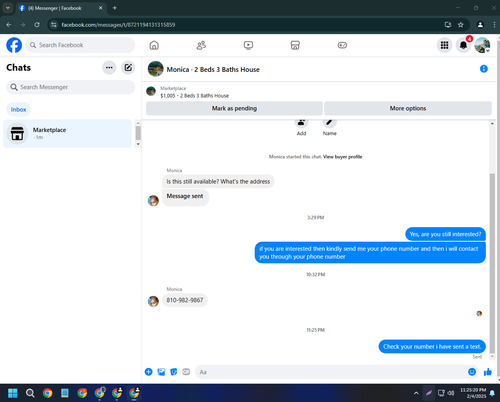
Task: Click the 'Yes, are you still interested?' message
Action: point(445,234)
